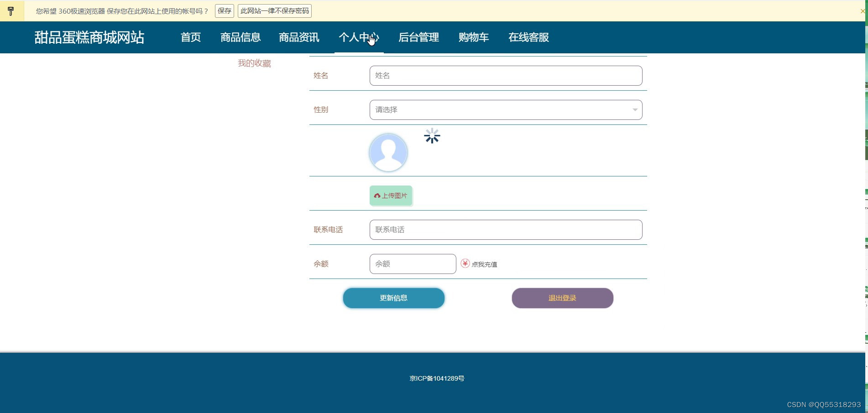Focus the 联系电话 input field
The width and height of the screenshot is (868, 413).
click(x=506, y=230)
